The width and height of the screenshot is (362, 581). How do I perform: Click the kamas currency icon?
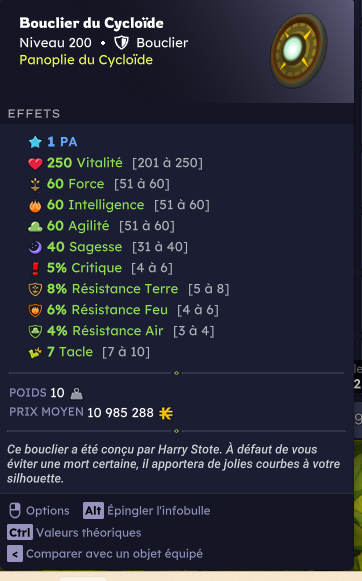tap(166, 413)
